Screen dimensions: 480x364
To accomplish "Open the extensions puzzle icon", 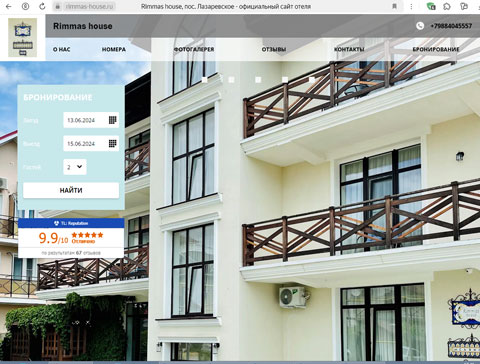I will pyautogui.click(x=447, y=6).
